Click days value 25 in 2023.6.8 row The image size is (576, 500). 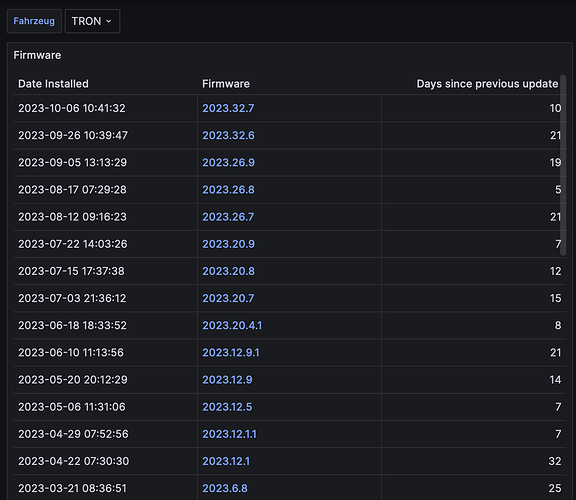(555, 489)
